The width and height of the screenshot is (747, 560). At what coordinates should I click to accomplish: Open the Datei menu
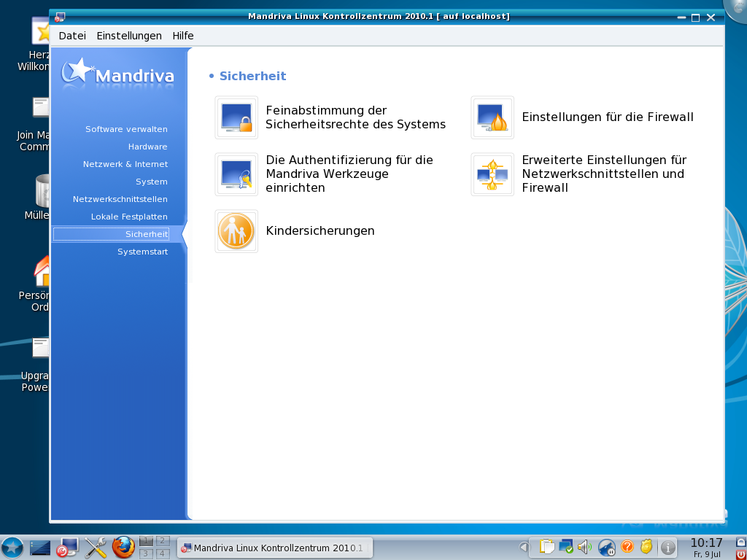click(72, 36)
